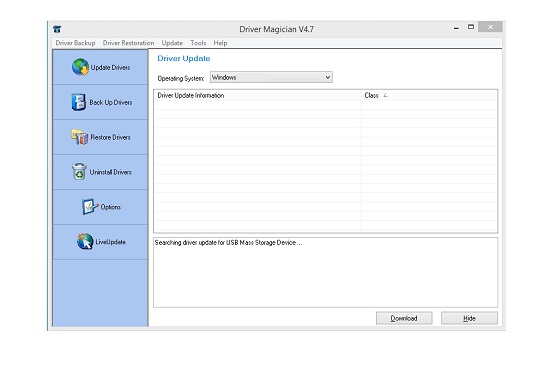Image resolution: width=550 pixels, height=369 pixels.
Task: Click the Options checklist icon
Action: click(x=89, y=207)
